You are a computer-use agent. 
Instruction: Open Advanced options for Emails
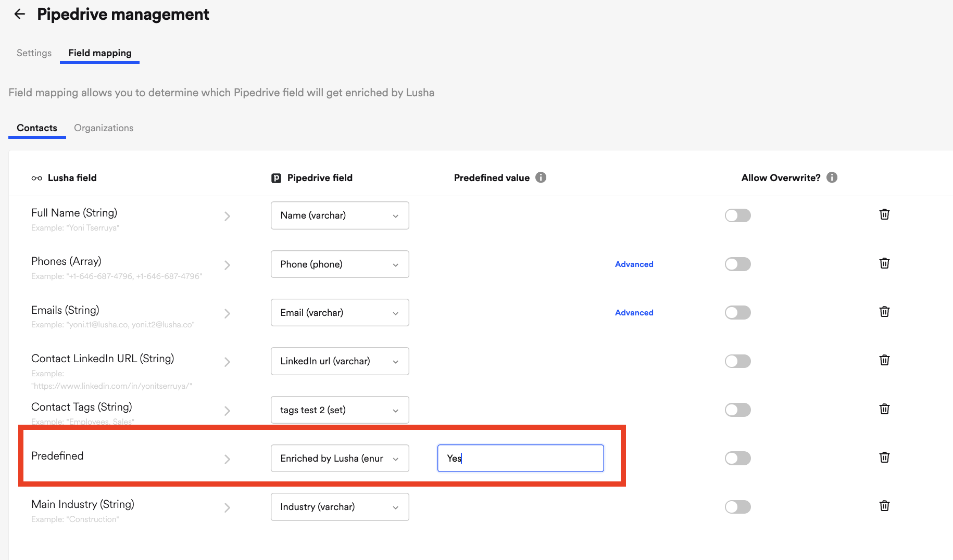point(634,313)
